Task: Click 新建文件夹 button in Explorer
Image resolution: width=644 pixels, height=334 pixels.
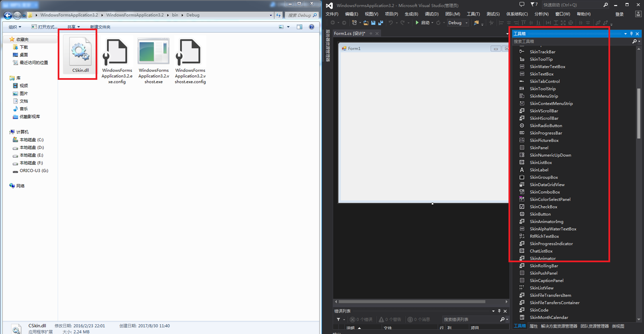Action: click(x=100, y=27)
